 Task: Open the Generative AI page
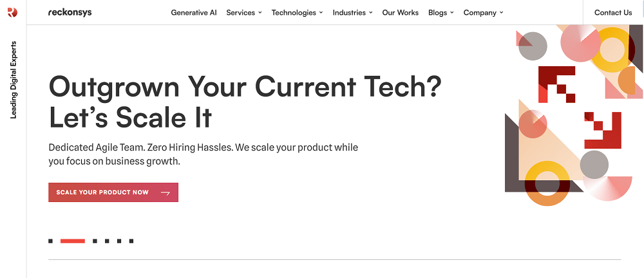pyautogui.click(x=194, y=12)
